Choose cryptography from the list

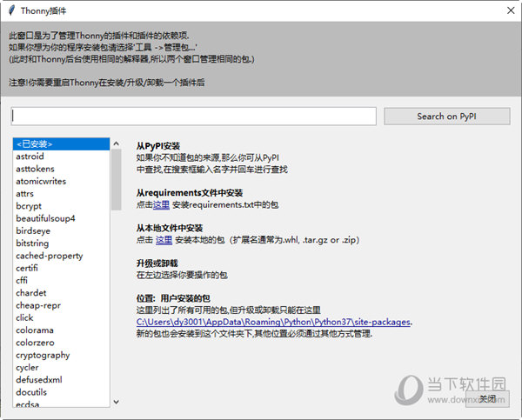point(61,355)
